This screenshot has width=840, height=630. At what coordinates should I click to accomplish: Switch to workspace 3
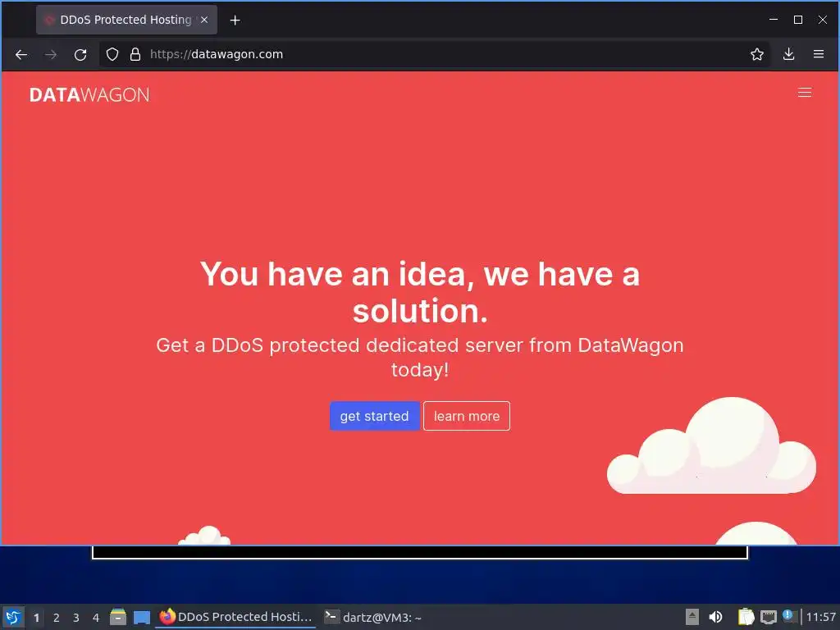[x=76, y=617]
